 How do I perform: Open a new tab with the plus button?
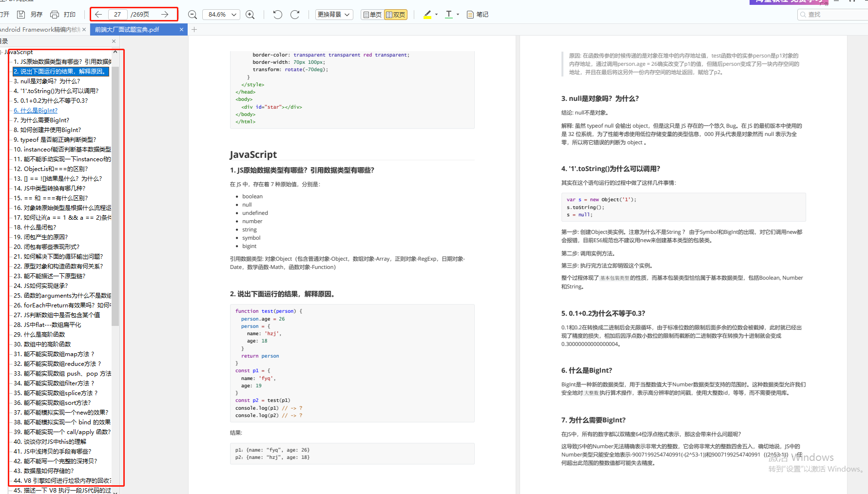coord(194,29)
